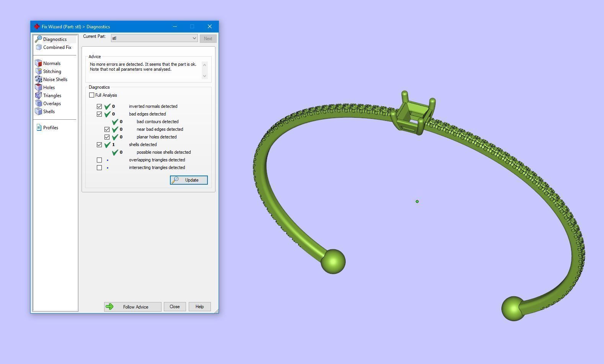Click the red cross Fix Wizard title icon

click(37, 26)
